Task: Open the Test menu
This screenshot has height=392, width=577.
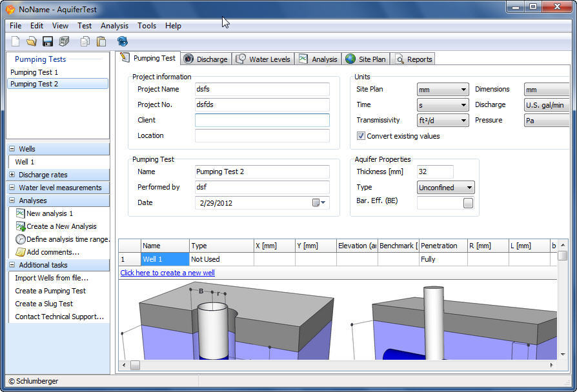Action: click(x=85, y=26)
